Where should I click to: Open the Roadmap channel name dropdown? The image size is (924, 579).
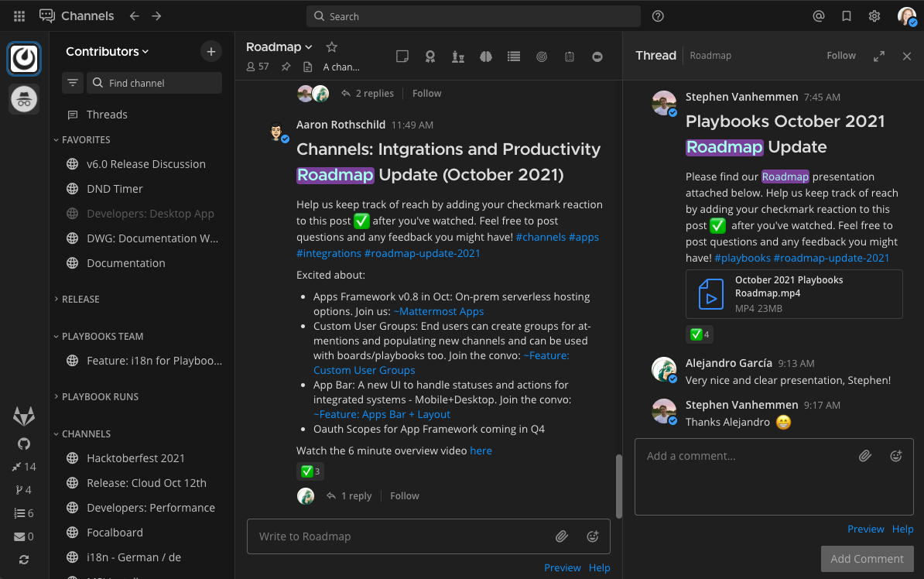[279, 46]
